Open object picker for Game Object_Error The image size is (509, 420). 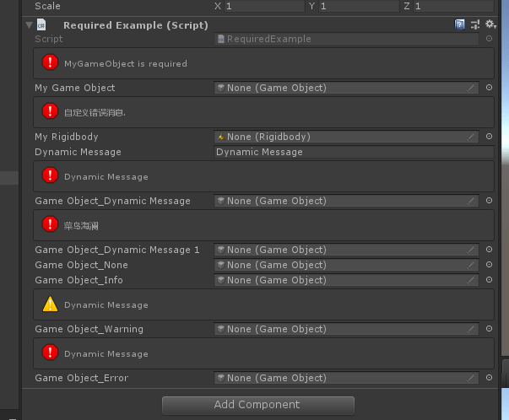pos(489,378)
